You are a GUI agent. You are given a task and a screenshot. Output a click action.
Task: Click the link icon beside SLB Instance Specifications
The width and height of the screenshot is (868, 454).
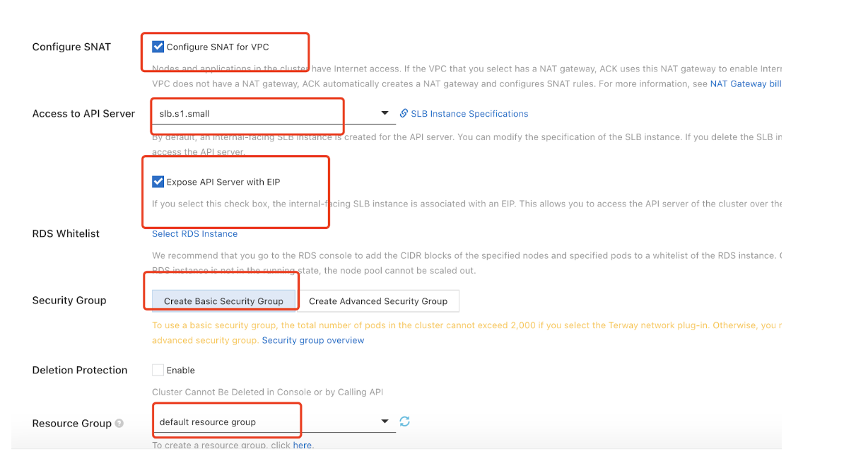click(404, 113)
